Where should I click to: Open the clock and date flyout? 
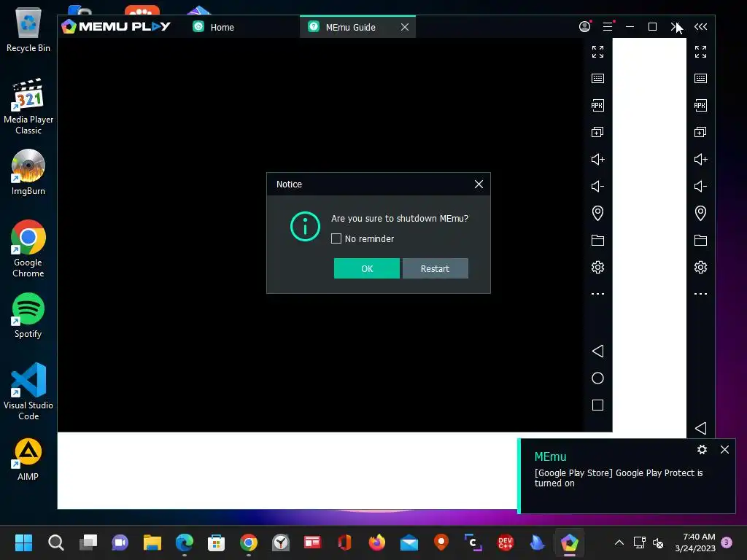tap(695, 542)
